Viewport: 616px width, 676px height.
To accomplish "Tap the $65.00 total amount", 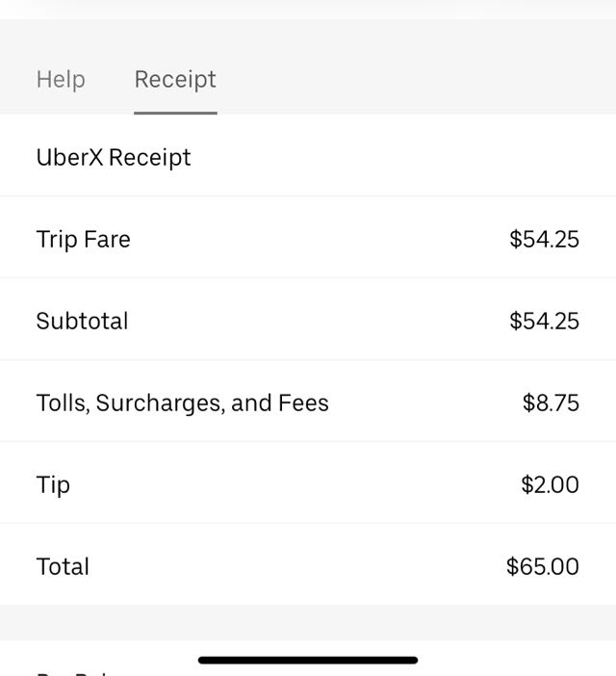I will 543,566.
